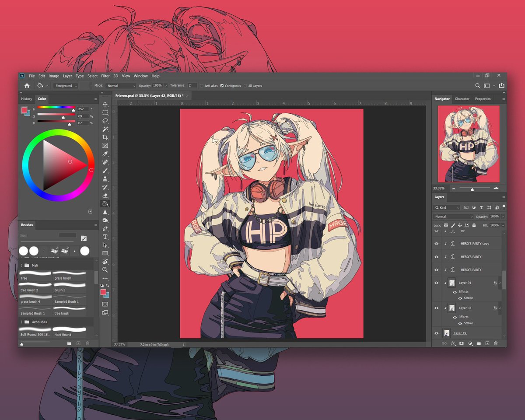
Task: Select the Brush tool
Action: 105,171
